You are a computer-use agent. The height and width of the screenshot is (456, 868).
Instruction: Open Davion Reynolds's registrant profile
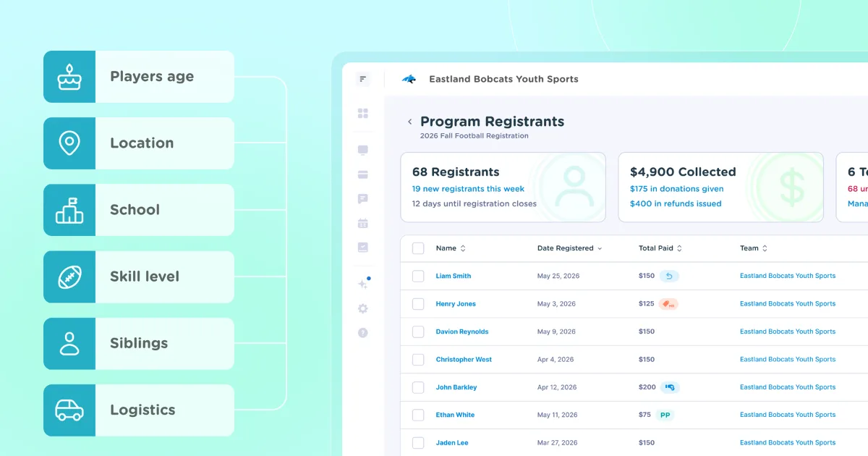pyautogui.click(x=462, y=332)
